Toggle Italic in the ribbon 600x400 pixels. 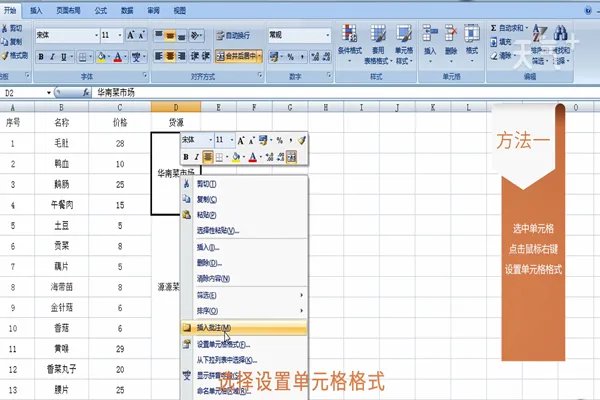tap(52, 57)
